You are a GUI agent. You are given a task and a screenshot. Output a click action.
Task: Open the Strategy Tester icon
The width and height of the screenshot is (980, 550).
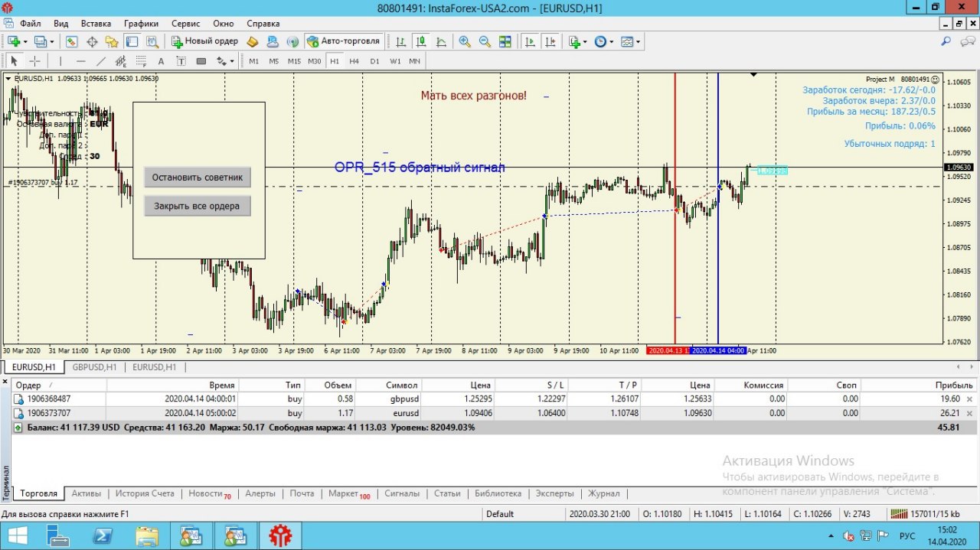point(152,41)
